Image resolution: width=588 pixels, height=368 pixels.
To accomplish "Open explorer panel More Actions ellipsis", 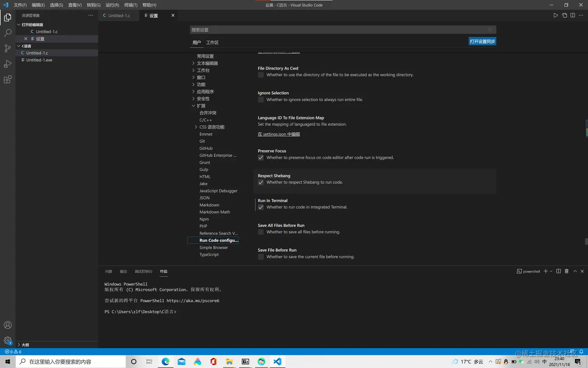I will tap(91, 16).
